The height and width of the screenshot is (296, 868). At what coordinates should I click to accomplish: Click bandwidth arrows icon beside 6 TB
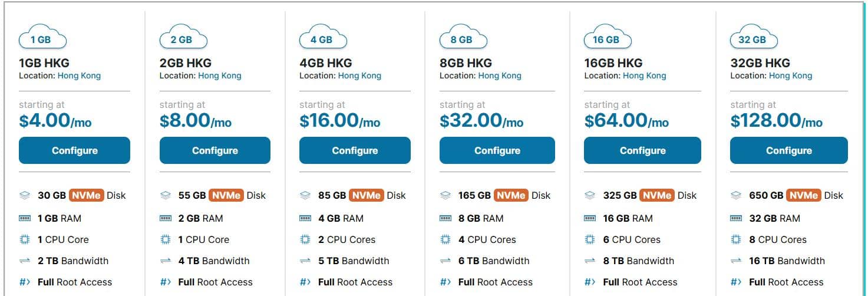445,261
